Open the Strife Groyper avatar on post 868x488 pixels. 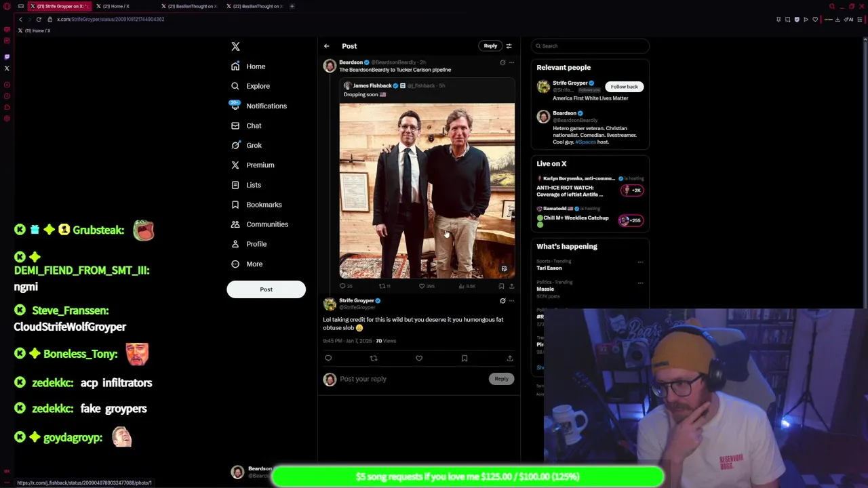(330, 304)
